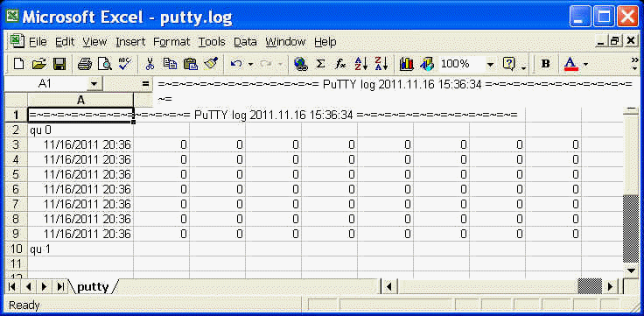Click the date cell in row 3
Screen dimensions: 644x316
(x=80, y=144)
